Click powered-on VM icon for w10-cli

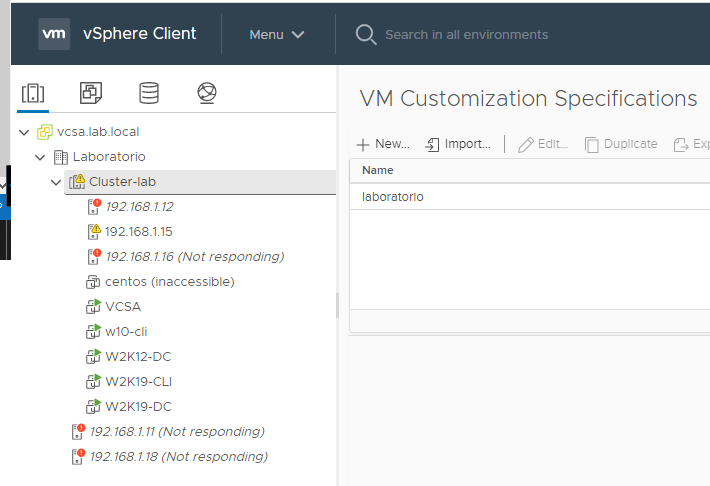(93, 331)
